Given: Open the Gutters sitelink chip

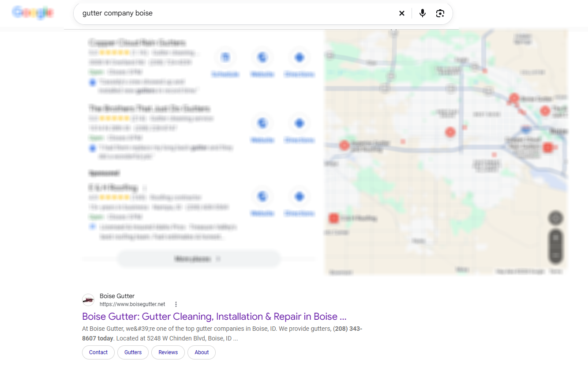Looking at the screenshot, I should click(x=133, y=352).
